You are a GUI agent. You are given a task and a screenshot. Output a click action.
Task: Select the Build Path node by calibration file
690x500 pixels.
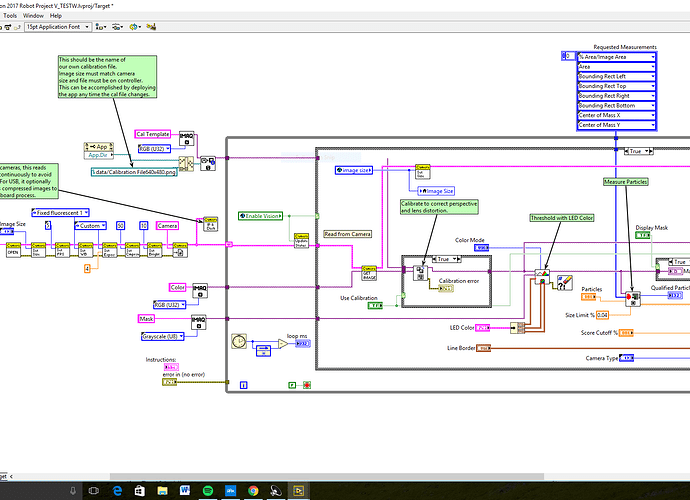tap(186, 164)
